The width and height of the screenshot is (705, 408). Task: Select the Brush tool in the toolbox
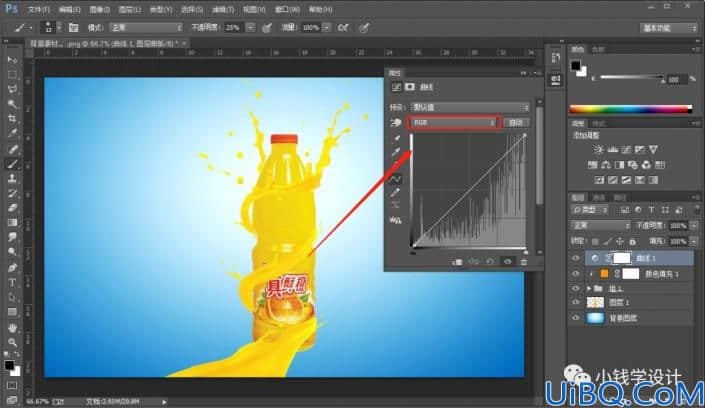(x=12, y=164)
